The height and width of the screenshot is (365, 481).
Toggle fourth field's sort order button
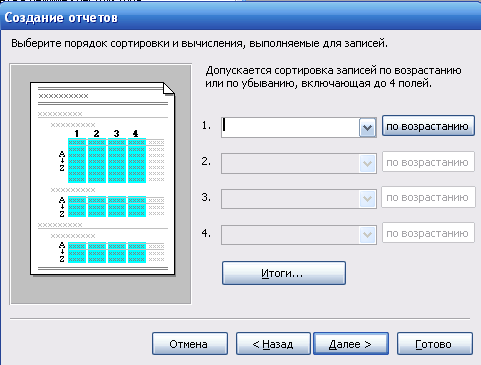point(428,233)
